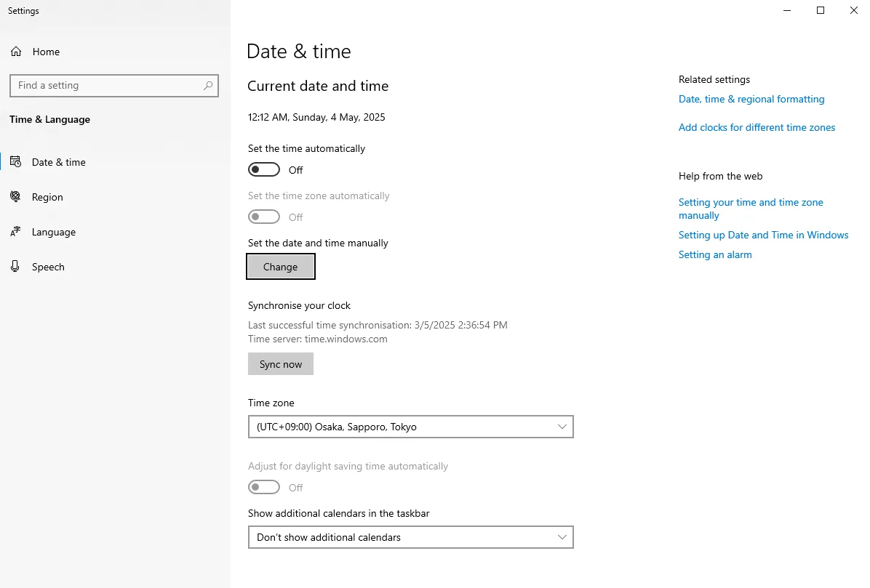Open the Date & time label in sidebar
The image size is (870, 588).
59,162
